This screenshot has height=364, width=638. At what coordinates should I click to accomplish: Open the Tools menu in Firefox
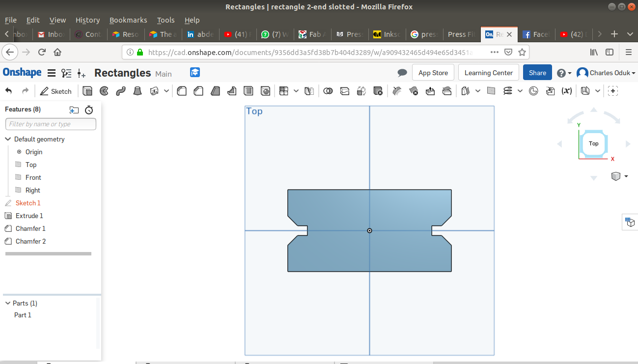click(166, 20)
